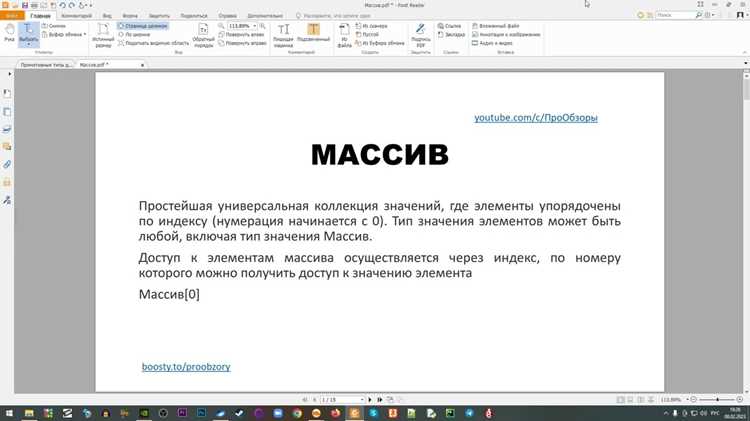Click Undo in quick access toolbar
Viewport: 750px width, 421px height.
pyautogui.click(x=62, y=5)
